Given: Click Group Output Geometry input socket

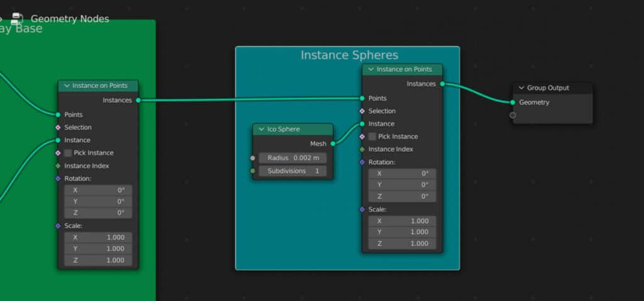Looking at the screenshot, I should 513,103.
